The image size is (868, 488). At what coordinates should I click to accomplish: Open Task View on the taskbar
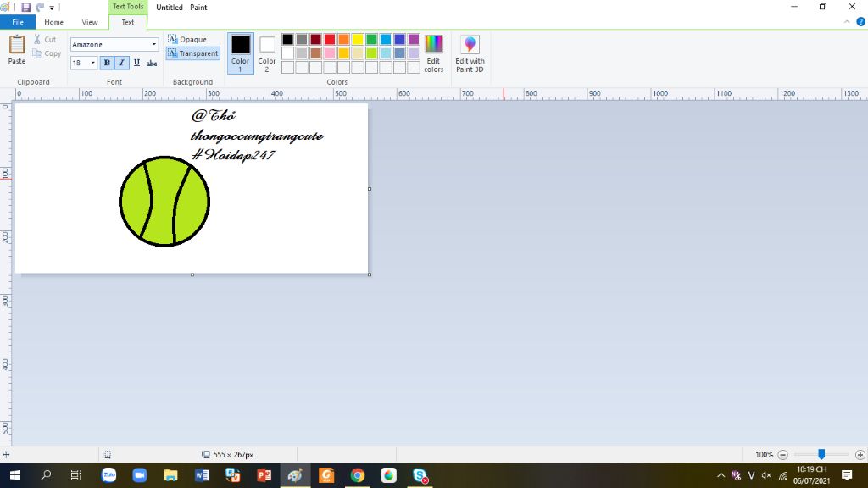coord(76,475)
